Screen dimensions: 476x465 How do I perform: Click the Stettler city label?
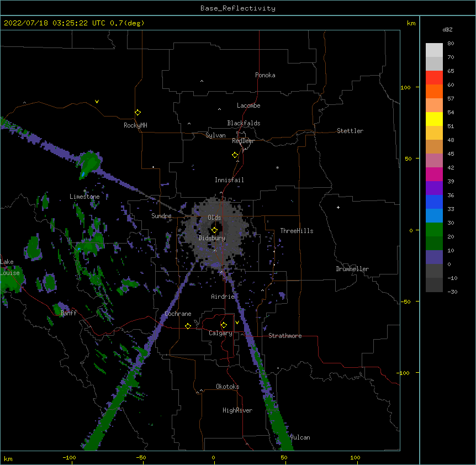click(350, 131)
